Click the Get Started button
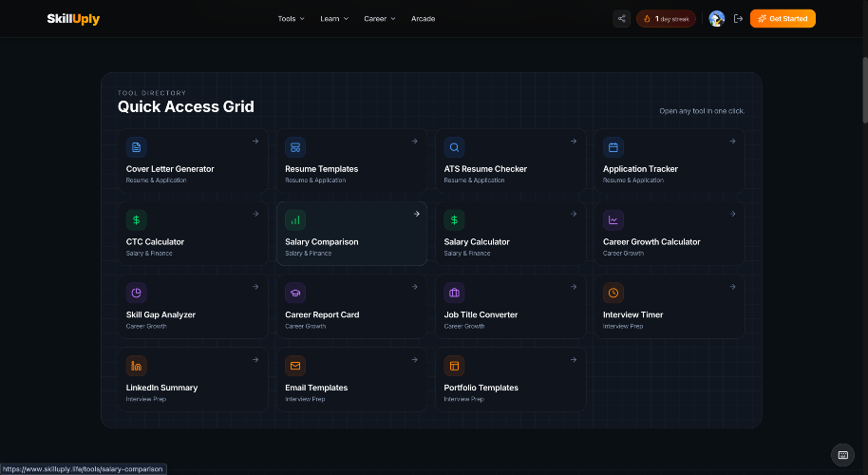The image size is (868, 475). click(783, 18)
